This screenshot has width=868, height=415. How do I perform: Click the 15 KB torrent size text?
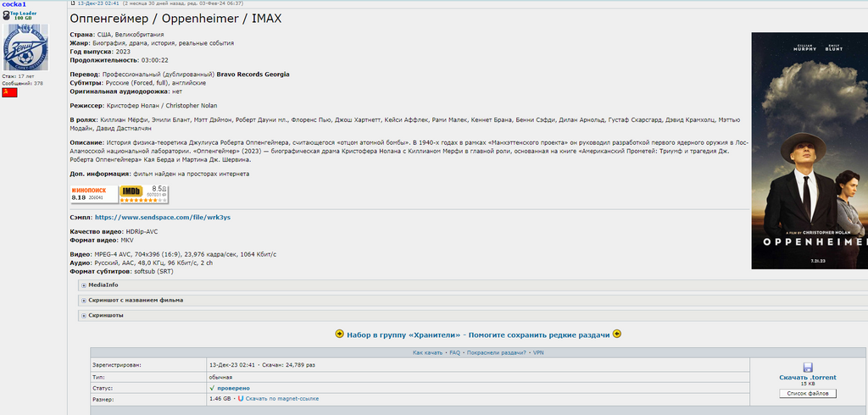(808, 384)
